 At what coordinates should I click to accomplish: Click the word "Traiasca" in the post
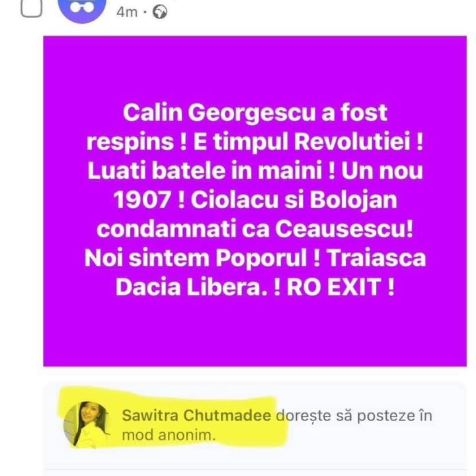click(x=376, y=258)
